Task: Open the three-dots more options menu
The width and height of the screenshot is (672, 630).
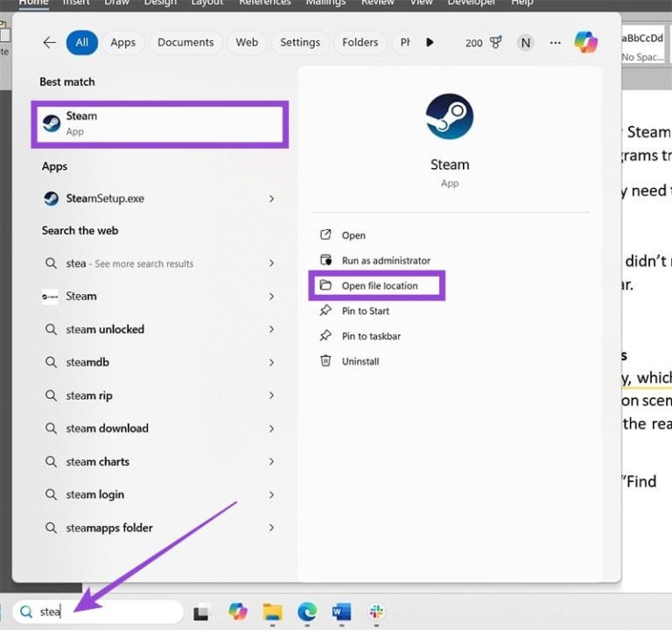Action: [555, 42]
